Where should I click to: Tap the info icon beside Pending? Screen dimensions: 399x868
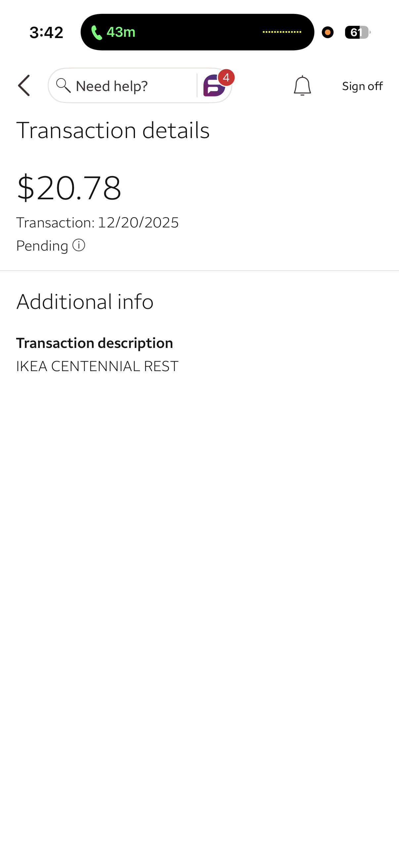click(x=79, y=245)
